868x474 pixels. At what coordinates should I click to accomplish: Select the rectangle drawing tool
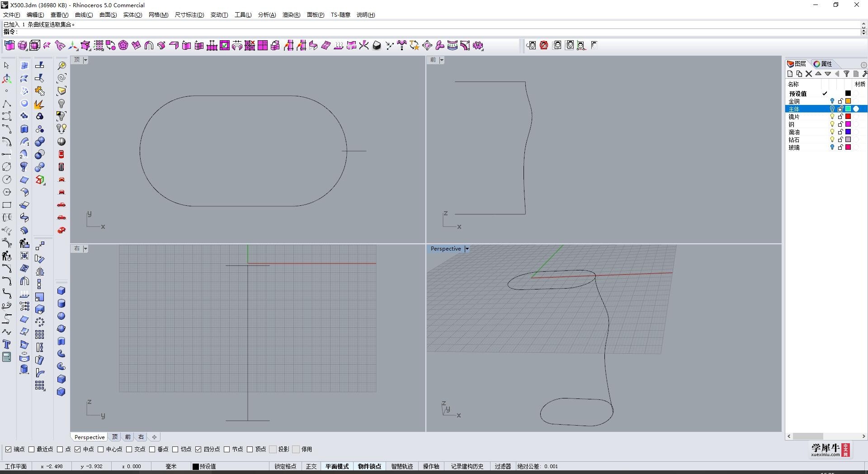[x=6, y=205]
